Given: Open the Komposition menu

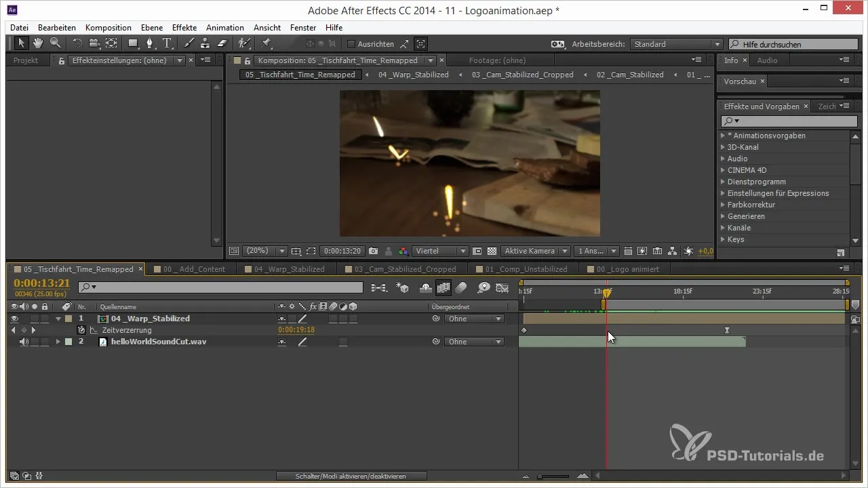Looking at the screenshot, I should pos(108,28).
